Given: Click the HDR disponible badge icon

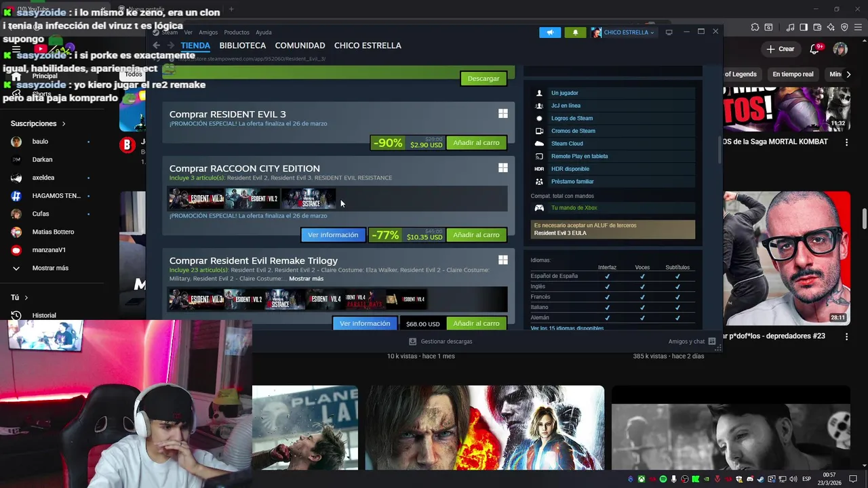Looking at the screenshot, I should (x=539, y=169).
